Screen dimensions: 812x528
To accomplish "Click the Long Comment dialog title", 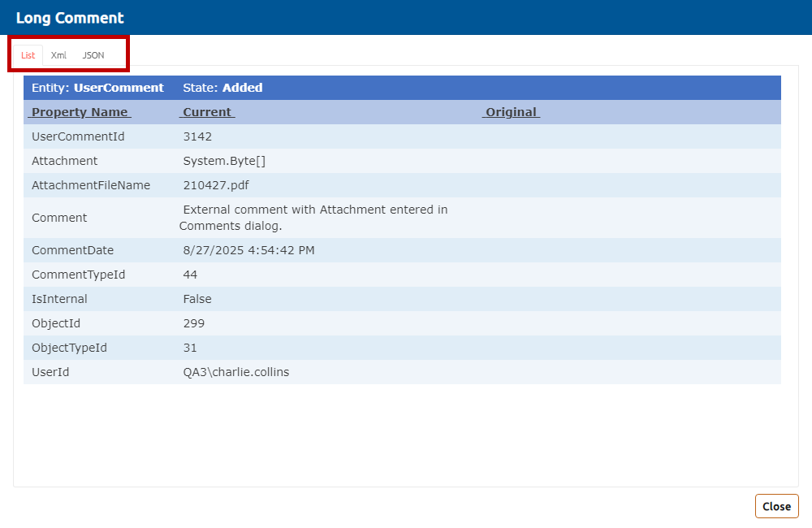I will 70,18.
